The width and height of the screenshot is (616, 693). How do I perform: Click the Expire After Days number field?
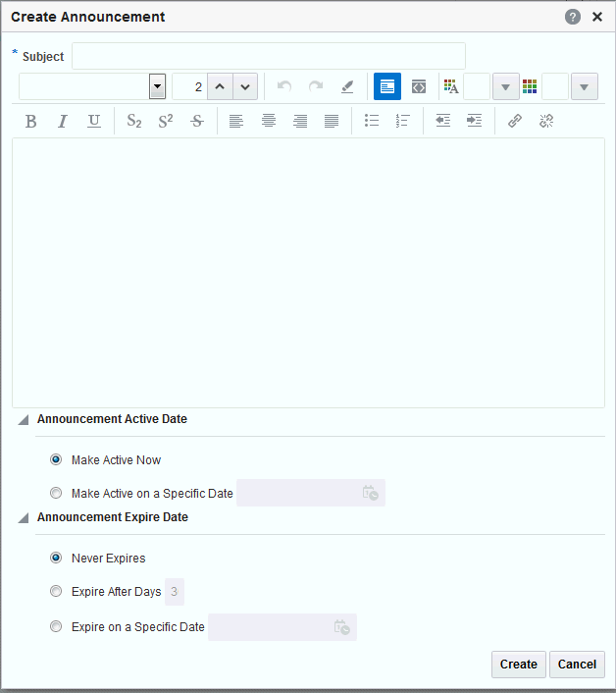(175, 592)
